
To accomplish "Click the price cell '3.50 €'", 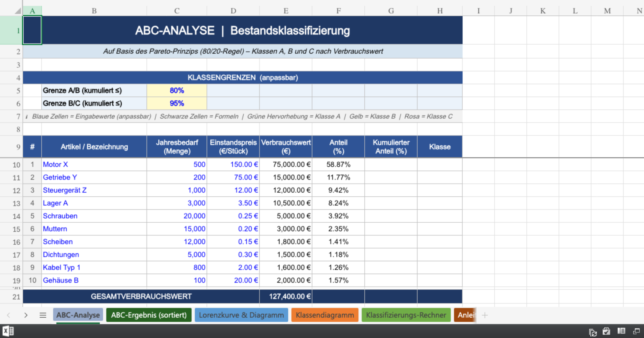I will (x=233, y=203).
